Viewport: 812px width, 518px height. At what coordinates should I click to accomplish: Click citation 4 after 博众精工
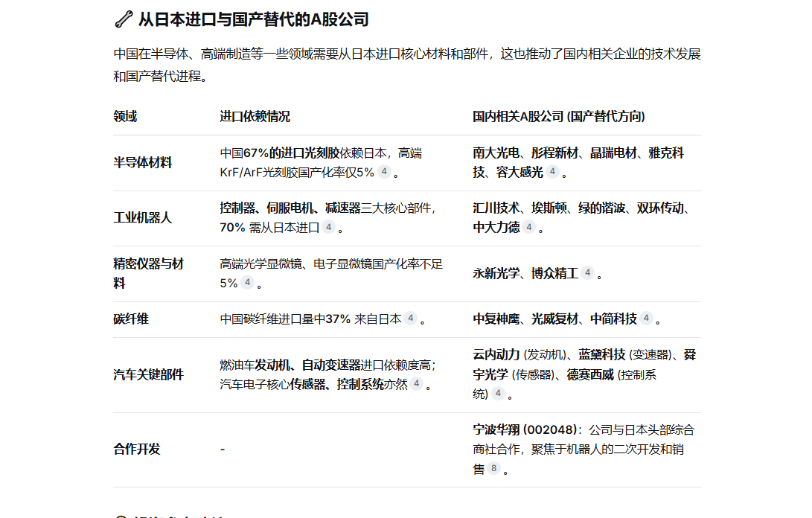(587, 272)
